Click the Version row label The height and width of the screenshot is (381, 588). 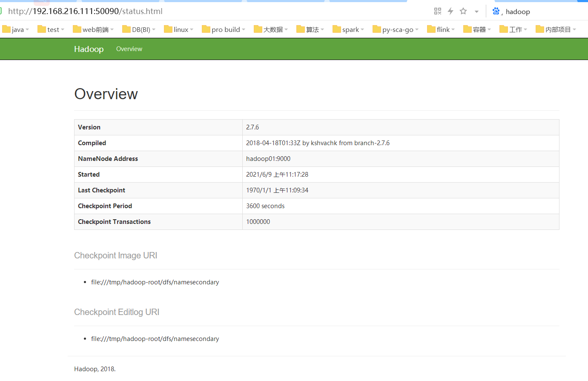coord(89,127)
